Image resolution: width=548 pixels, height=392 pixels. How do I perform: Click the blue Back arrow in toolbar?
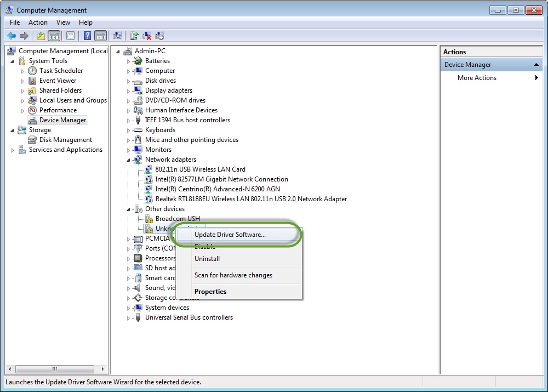click(x=12, y=36)
